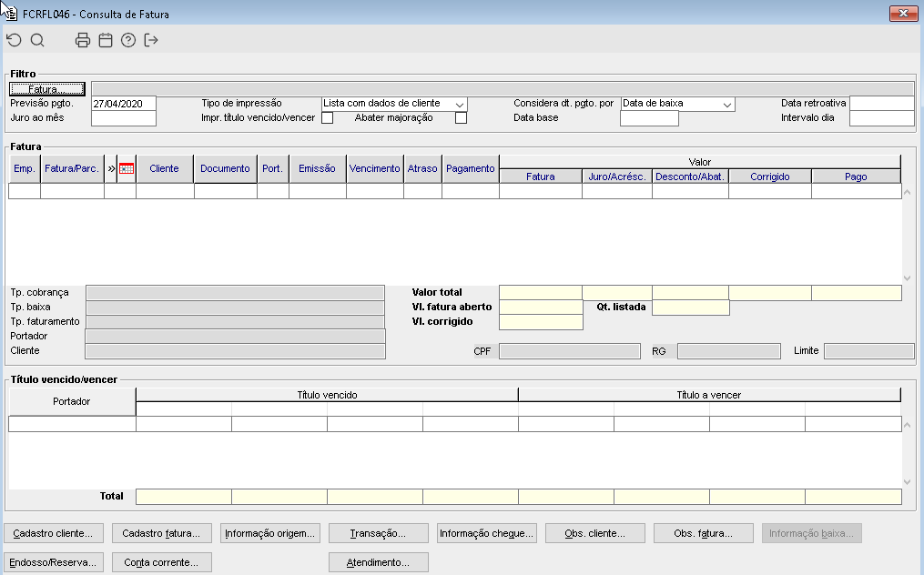Click the printer toolbar icon

(x=83, y=40)
